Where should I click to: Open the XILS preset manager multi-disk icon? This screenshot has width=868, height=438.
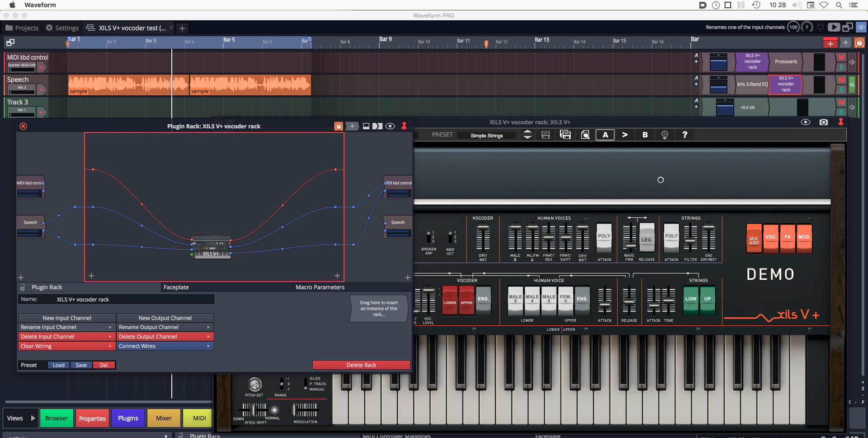tap(565, 135)
